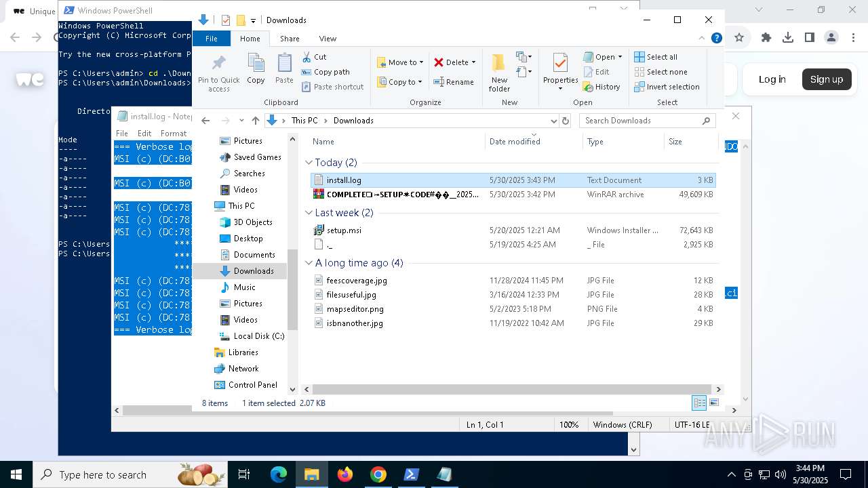Click Paste shortcut in the ribbon
Screen dimensions: 868x488
tap(332, 87)
